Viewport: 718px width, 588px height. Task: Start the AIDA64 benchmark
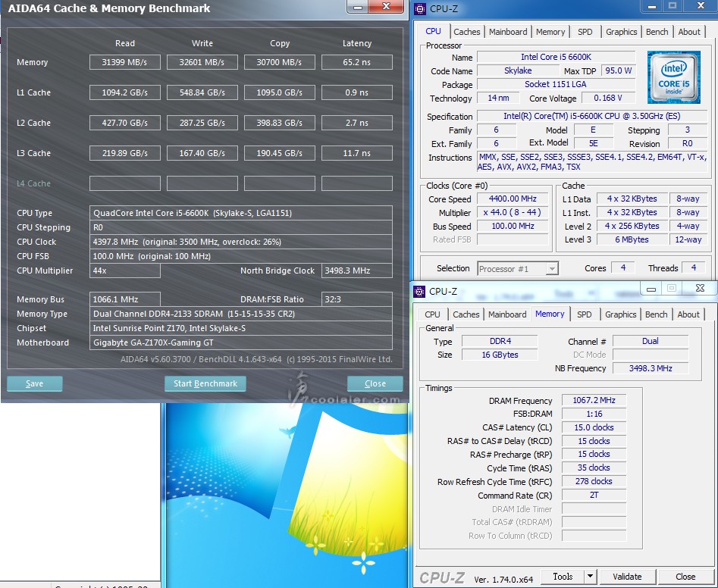pyautogui.click(x=205, y=383)
